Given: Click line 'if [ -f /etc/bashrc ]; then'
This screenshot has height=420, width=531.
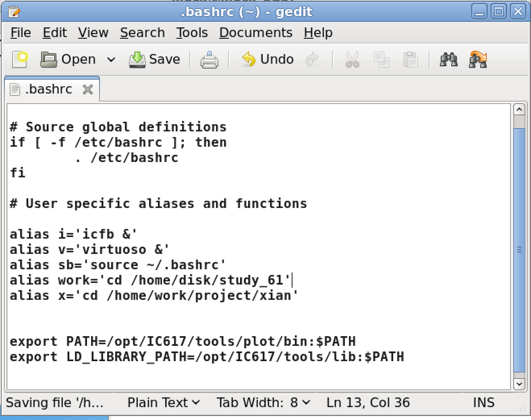Looking at the screenshot, I should 118,142.
